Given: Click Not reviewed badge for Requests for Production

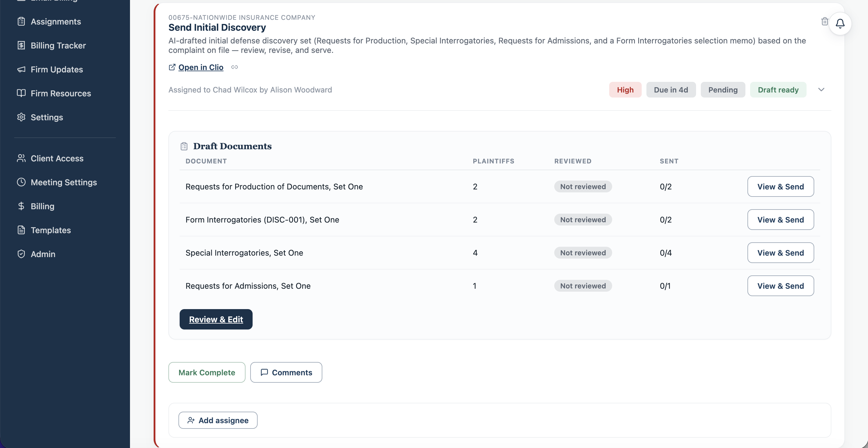Looking at the screenshot, I should 583,186.
